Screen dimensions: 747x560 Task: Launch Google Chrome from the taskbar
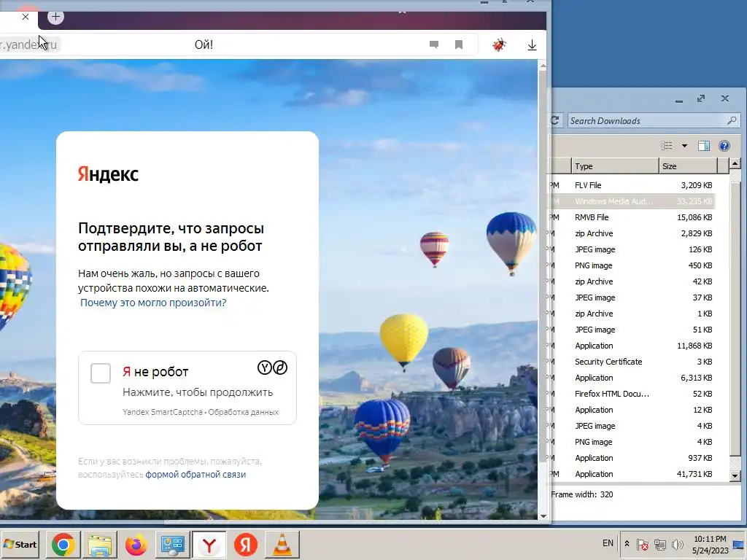[63, 544]
